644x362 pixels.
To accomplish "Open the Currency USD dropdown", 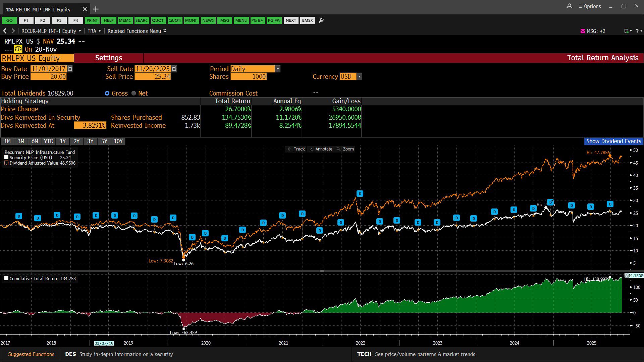I will [359, 77].
